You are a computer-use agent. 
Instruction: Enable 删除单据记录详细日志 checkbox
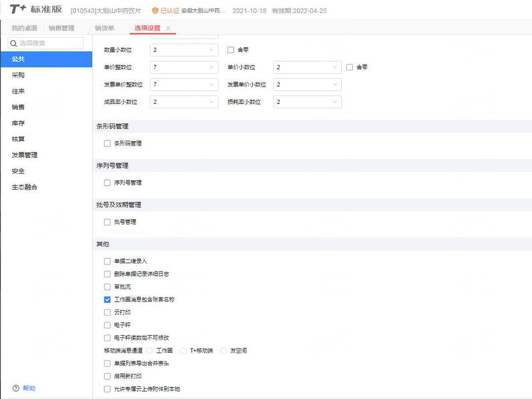[107, 274]
